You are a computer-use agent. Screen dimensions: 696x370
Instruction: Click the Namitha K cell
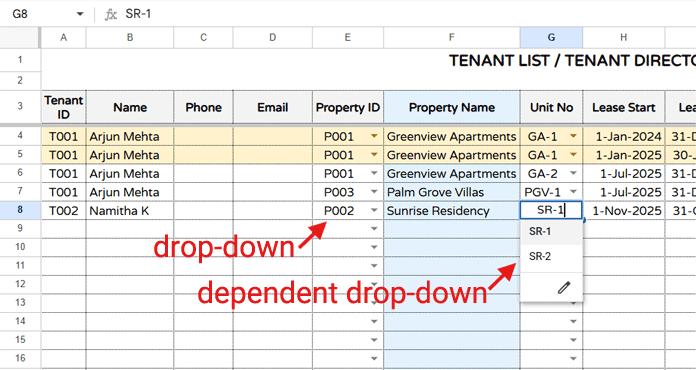click(130, 211)
